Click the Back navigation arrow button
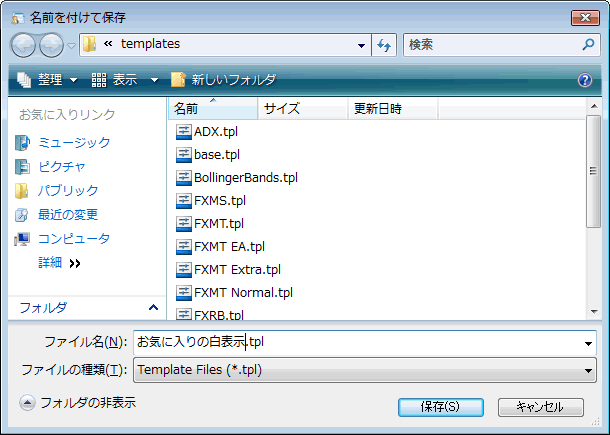This screenshot has width=610, height=435. [x=23, y=46]
